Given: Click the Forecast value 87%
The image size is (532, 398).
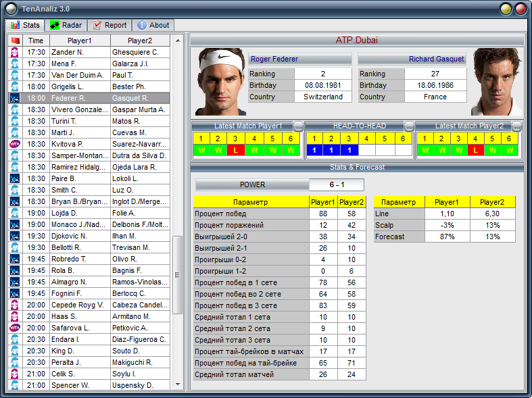Looking at the screenshot, I should click(448, 237).
